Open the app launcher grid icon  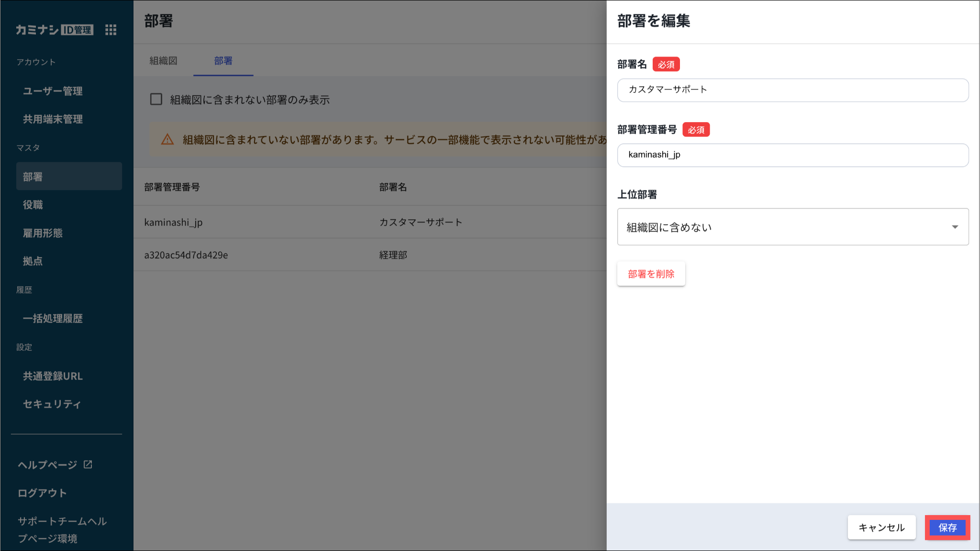tap(111, 30)
